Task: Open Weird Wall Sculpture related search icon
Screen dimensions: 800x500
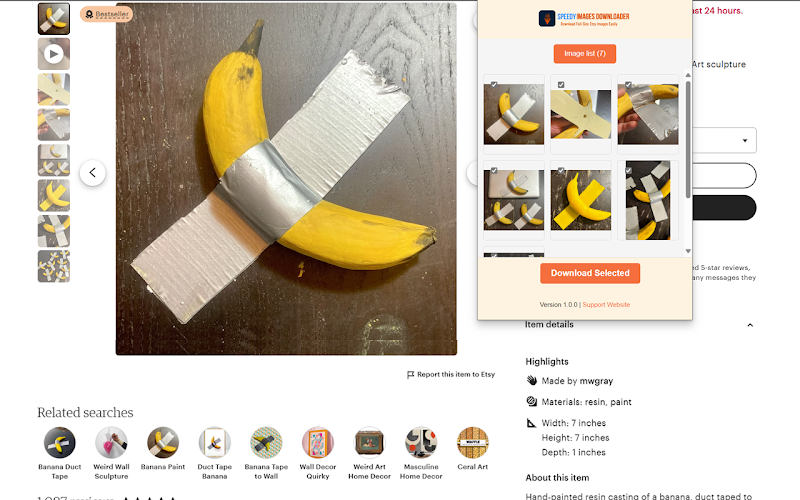Action: (x=111, y=442)
